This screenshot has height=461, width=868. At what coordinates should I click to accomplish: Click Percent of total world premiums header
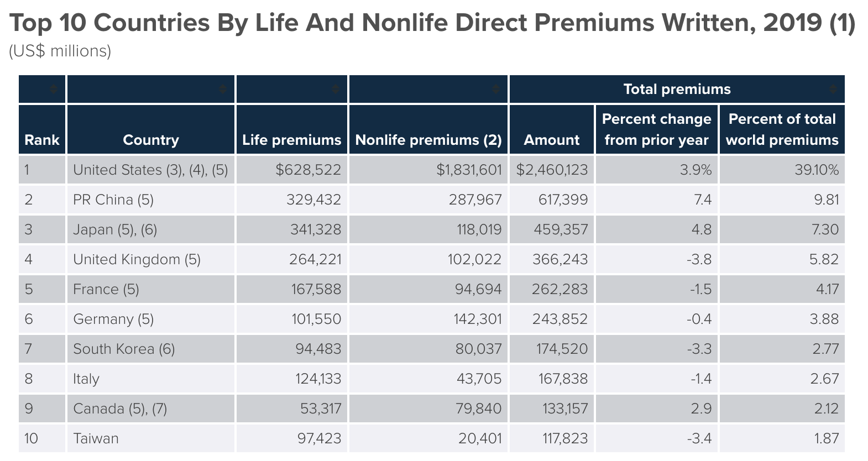[x=782, y=129]
